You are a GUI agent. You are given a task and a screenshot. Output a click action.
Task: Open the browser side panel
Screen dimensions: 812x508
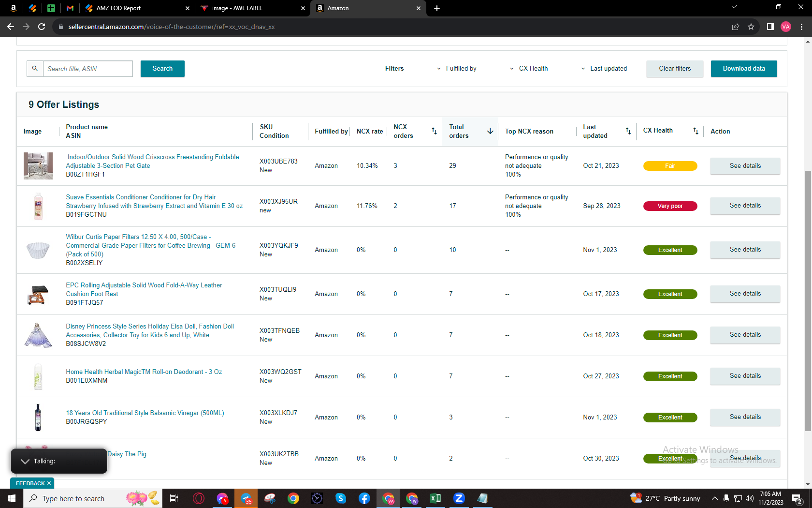pos(770,27)
